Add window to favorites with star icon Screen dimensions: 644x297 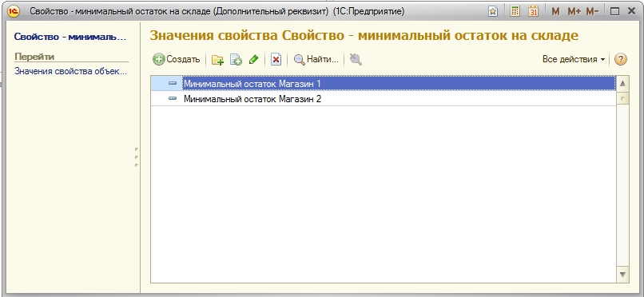(x=493, y=11)
